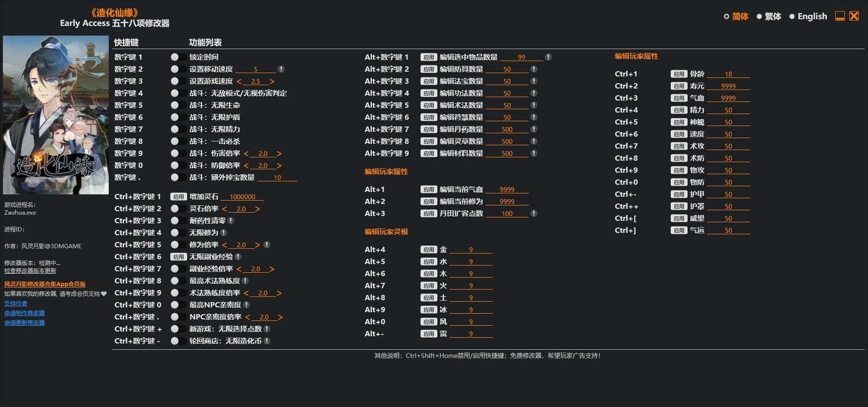Click the heart icon after 会员支持
Image resolution: width=868 pixels, height=407 pixels.
104,293
